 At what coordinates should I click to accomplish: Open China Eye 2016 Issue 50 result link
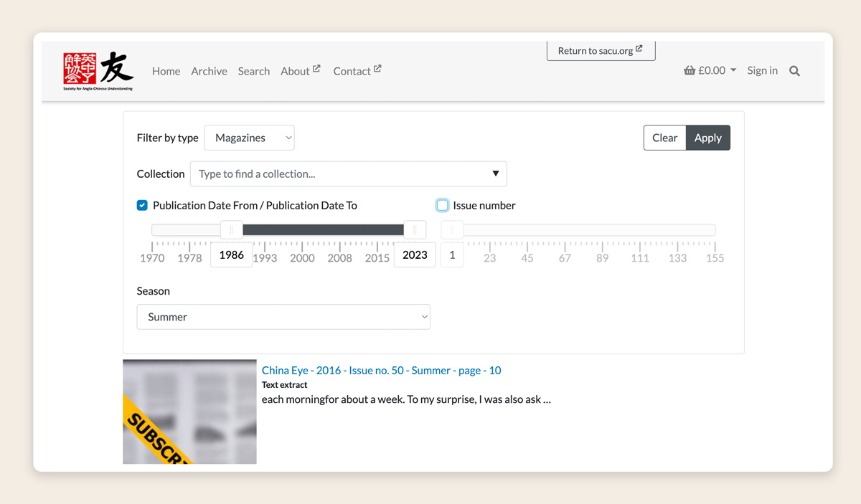(382, 370)
